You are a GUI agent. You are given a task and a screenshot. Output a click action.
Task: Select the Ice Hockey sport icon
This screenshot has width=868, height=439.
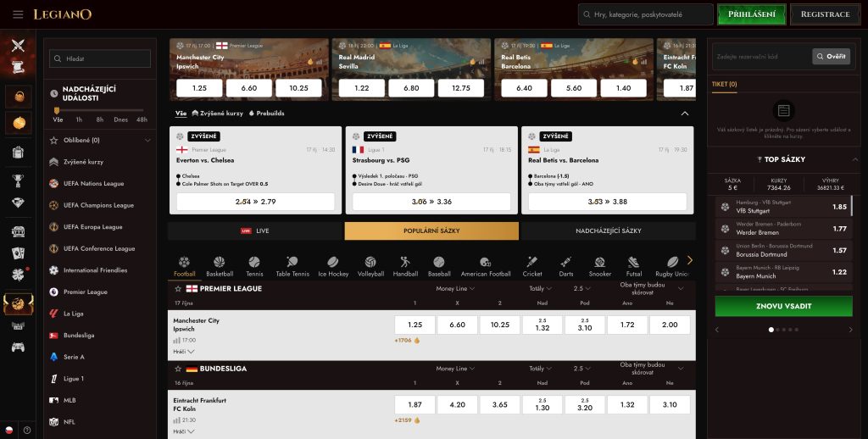click(333, 266)
